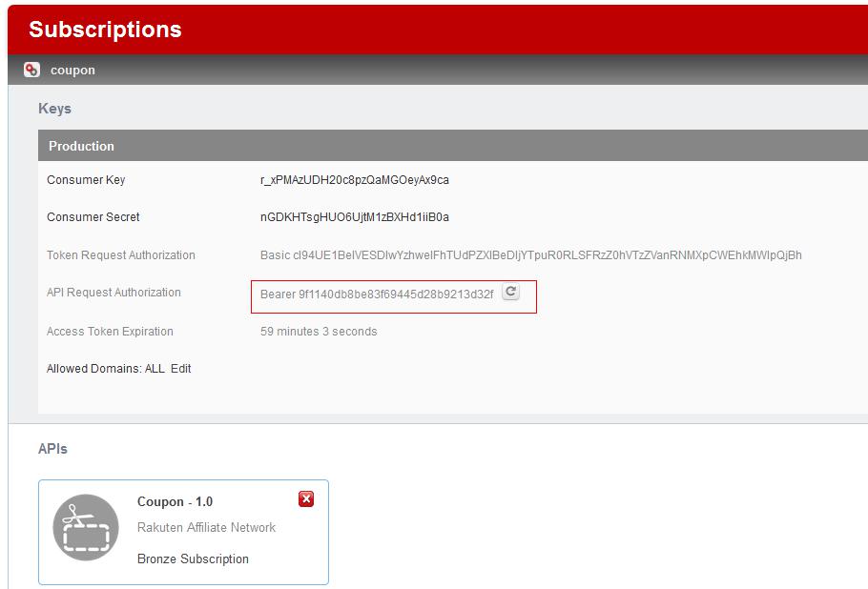868x589 pixels.
Task: Click the coupon application name label
Action: pyautogui.click(x=72, y=71)
